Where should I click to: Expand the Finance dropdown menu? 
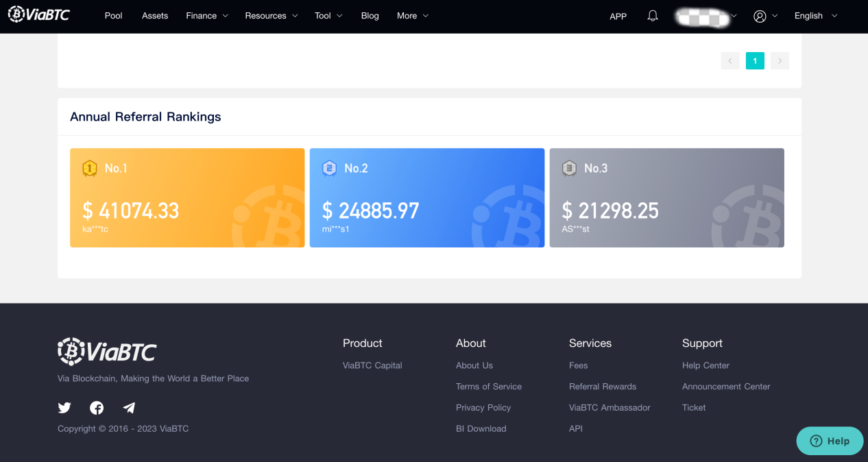(x=207, y=16)
